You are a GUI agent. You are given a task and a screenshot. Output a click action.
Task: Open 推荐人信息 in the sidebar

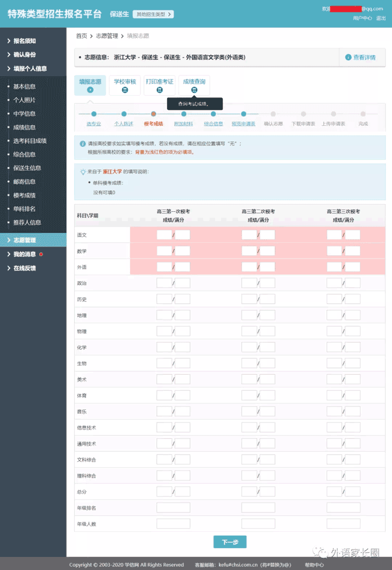pos(27,223)
